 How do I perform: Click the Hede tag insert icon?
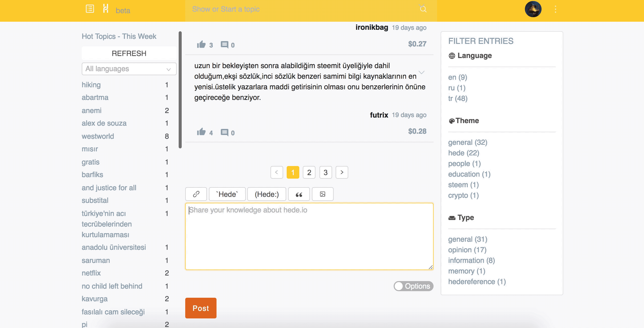pos(227,194)
